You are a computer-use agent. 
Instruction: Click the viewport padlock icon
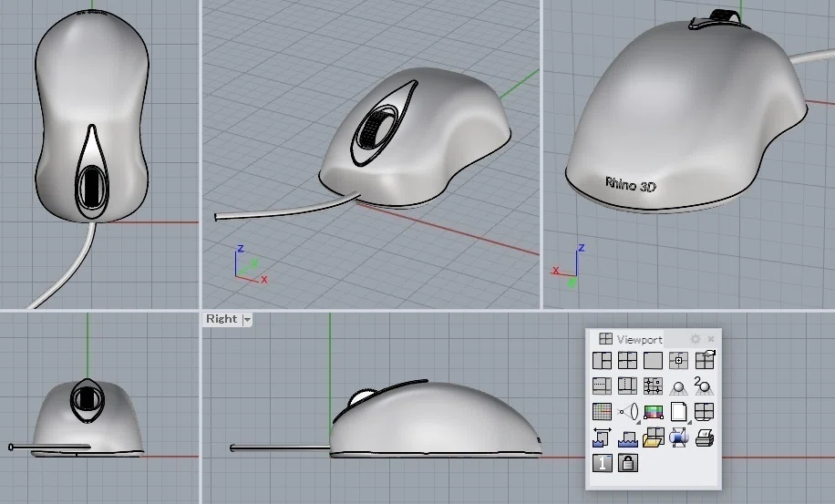tap(628, 463)
